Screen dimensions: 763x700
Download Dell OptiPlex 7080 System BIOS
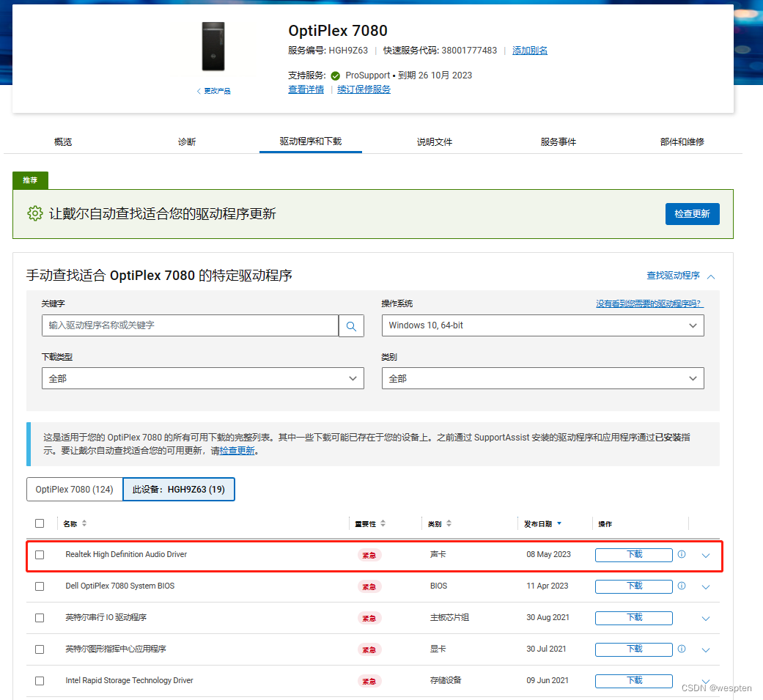tap(633, 586)
